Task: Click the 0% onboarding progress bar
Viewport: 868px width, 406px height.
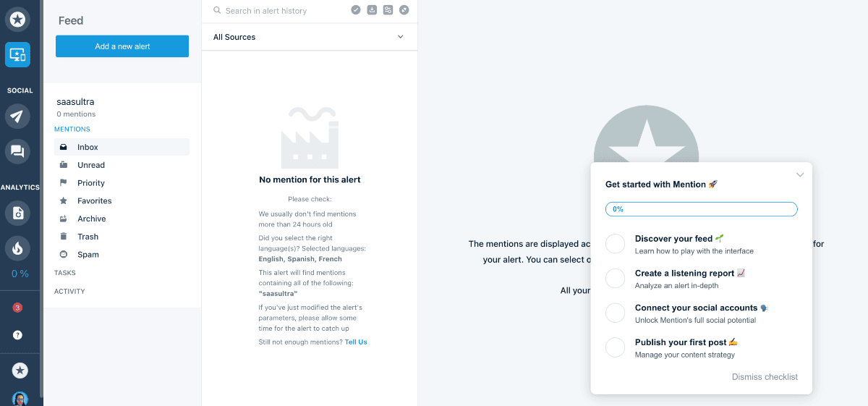Action: point(701,209)
